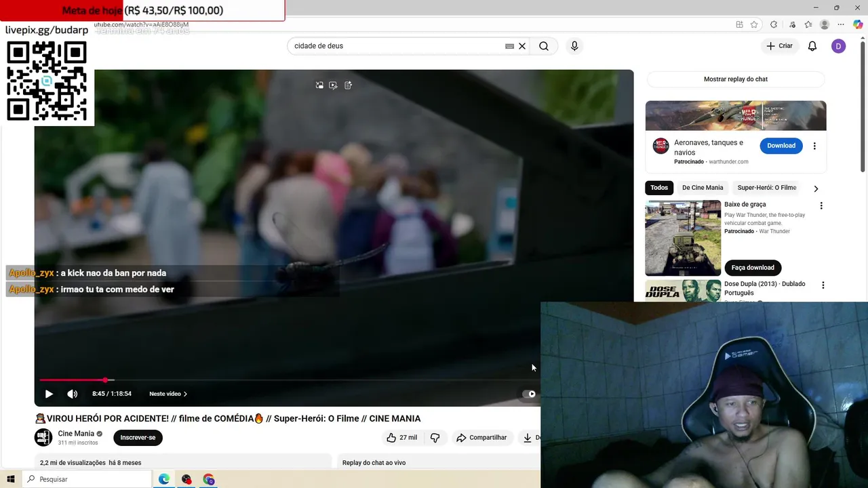Viewport: 868px width, 488px height.
Task: Click the download arrow button below the video
Action: pyautogui.click(x=529, y=438)
